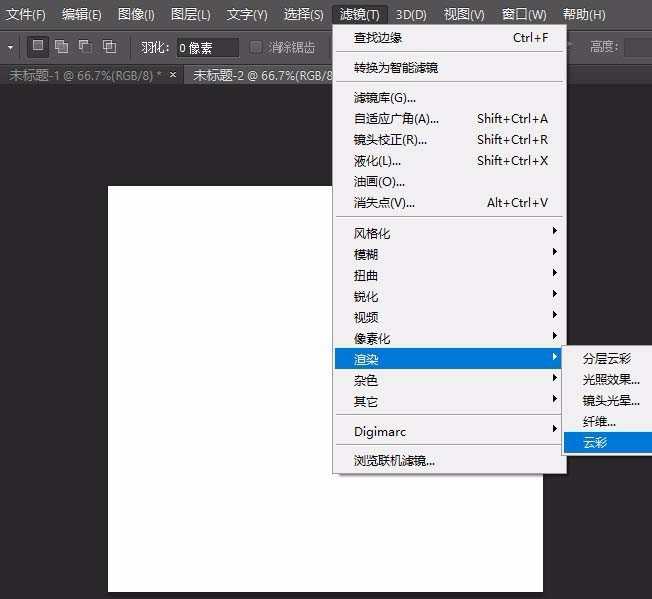Viewport: 652px width, 599px height.
Task: Click 浏览联机滤镜... menu entry
Action: (394, 460)
